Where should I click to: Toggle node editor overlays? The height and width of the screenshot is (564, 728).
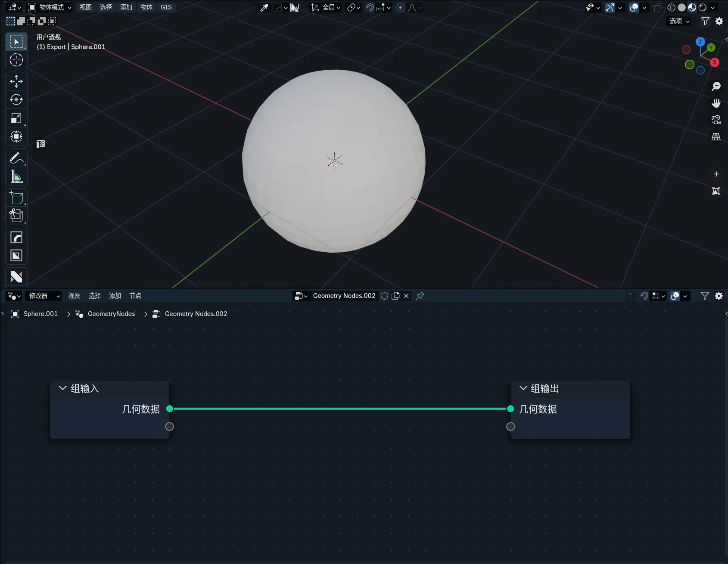[x=675, y=296]
